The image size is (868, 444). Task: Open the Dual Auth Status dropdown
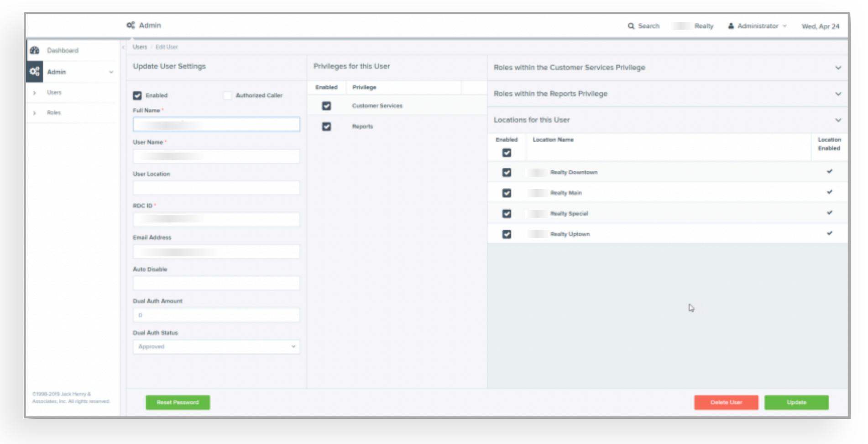point(216,347)
